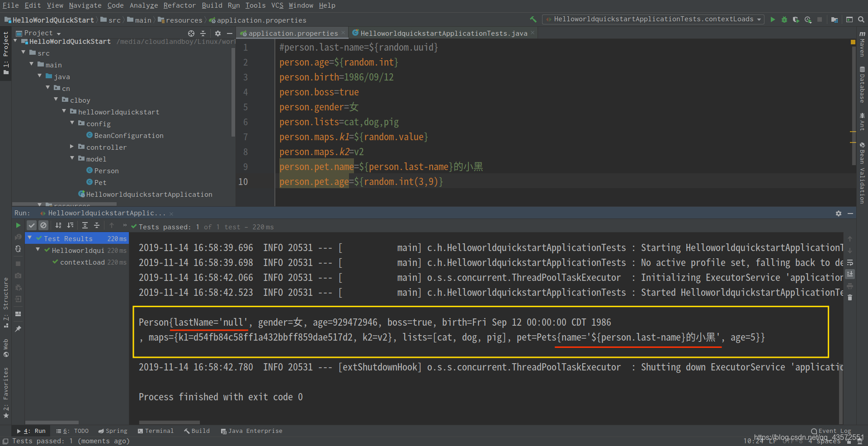Collapse the Test Results root node

tap(30, 238)
